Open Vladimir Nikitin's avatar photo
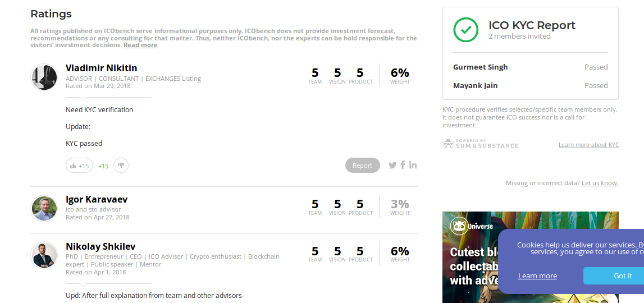The image size is (644, 303). point(44,77)
